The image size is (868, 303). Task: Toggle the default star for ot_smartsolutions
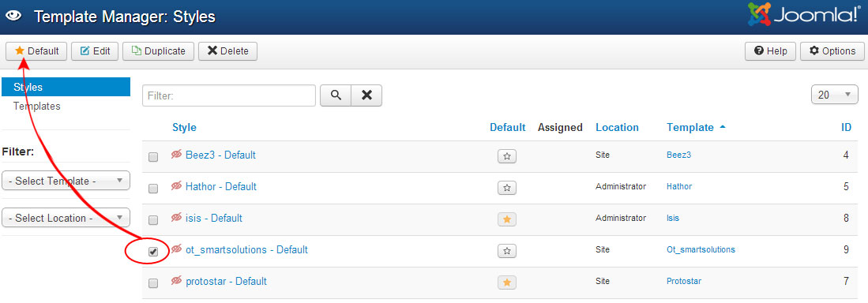507,251
